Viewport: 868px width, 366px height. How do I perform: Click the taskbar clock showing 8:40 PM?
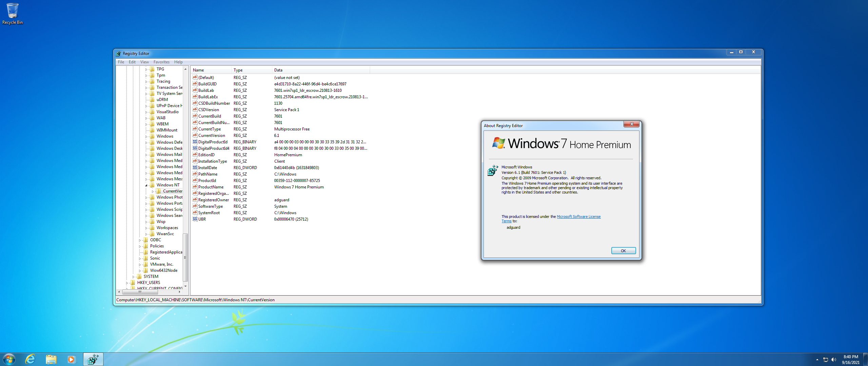tap(850, 360)
